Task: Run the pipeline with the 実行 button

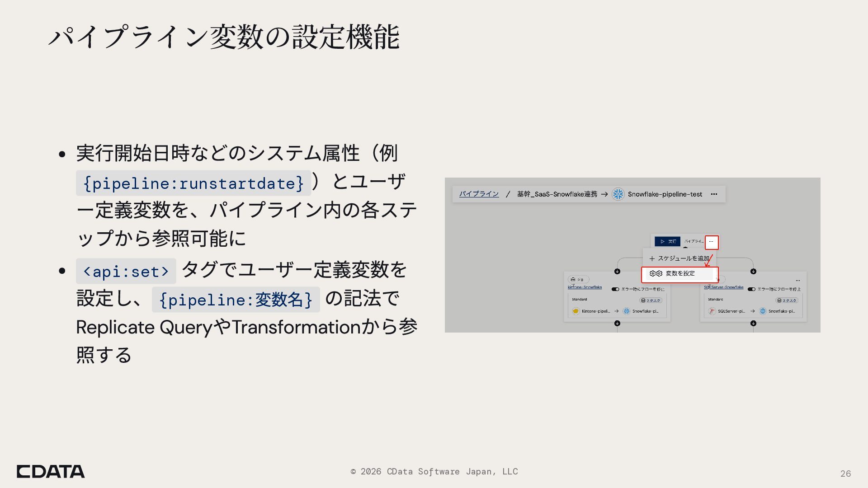Action: 667,241
